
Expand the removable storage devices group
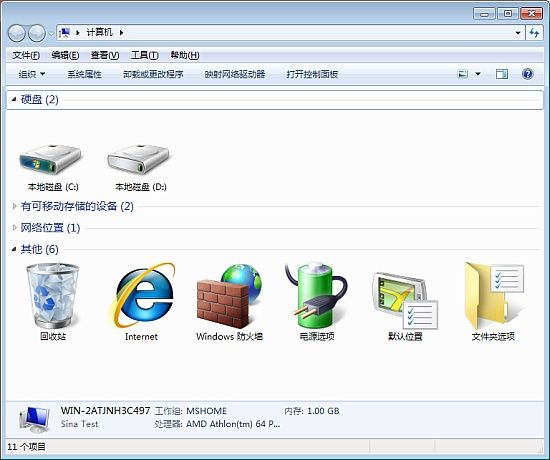pyautogui.click(x=14, y=206)
